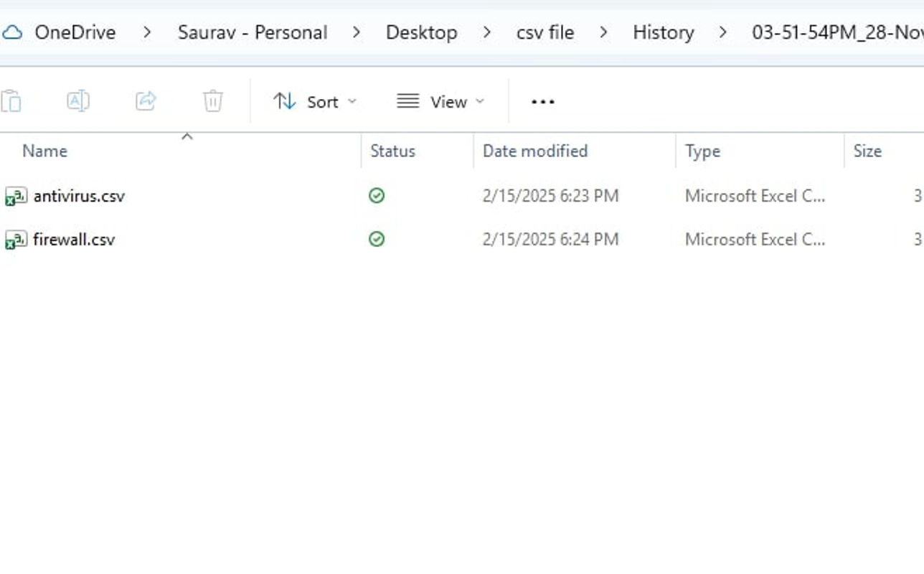Click the Share icon in toolbar
The height and width of the screenshot is (574, 924).
pyautogui.click(x=146, y=101)
